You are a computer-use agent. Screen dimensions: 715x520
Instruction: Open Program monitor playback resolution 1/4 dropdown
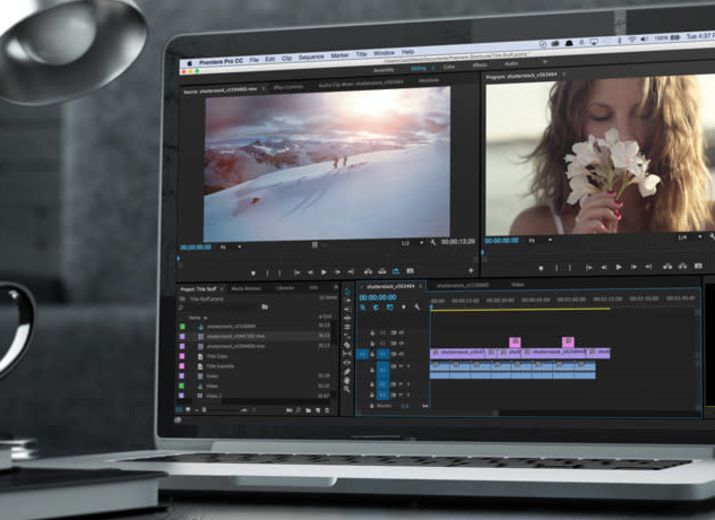click(689, 237)
